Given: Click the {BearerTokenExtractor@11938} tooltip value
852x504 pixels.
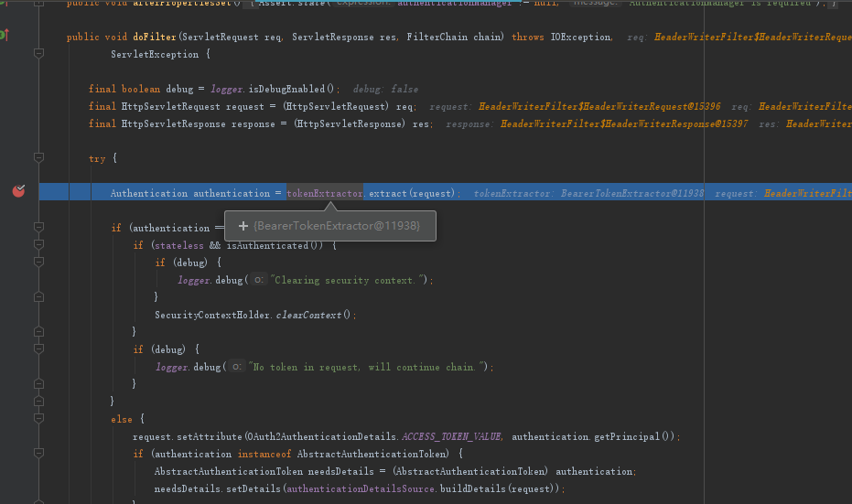Looking at the screenshot, I should (x=337, y=225).
